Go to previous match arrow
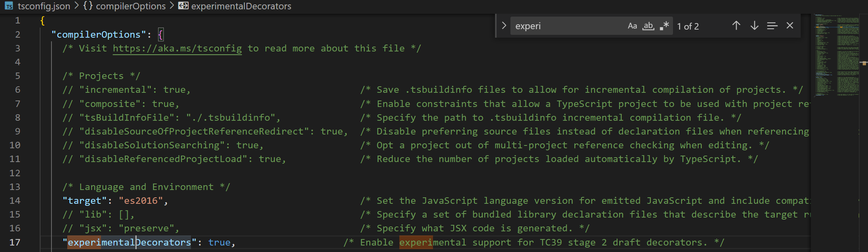868x252 pixels. tap(736, 26)
